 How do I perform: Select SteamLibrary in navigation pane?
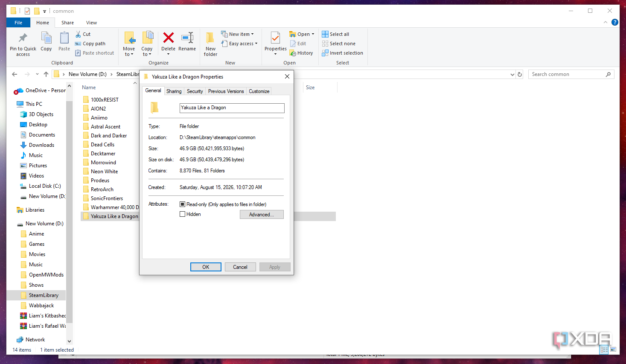[x=44, y=295]
